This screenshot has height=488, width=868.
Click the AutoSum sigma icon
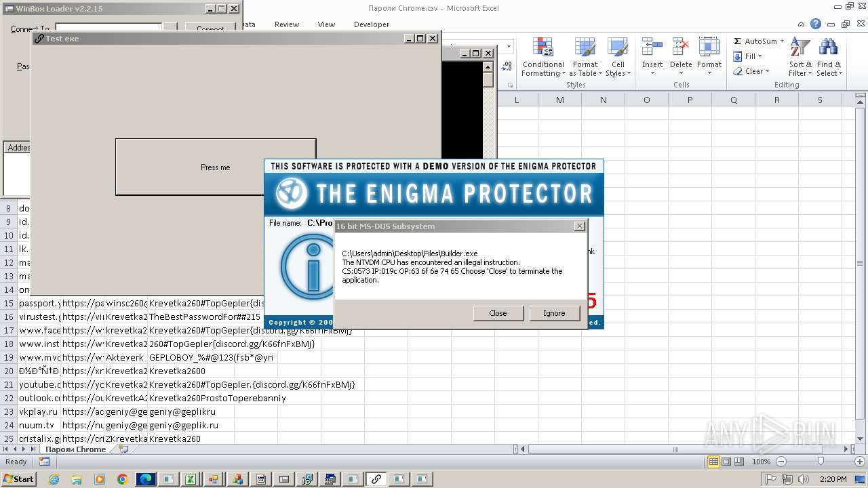(738, 41)
